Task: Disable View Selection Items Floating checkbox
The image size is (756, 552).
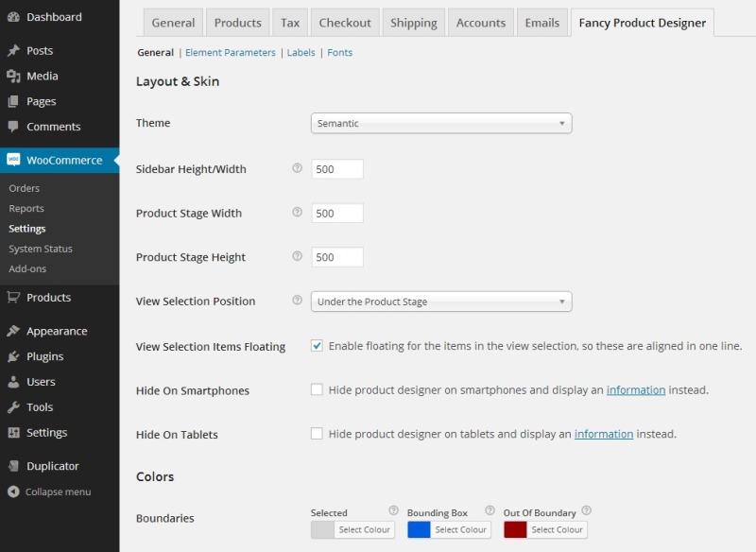Action: (317, 346)
